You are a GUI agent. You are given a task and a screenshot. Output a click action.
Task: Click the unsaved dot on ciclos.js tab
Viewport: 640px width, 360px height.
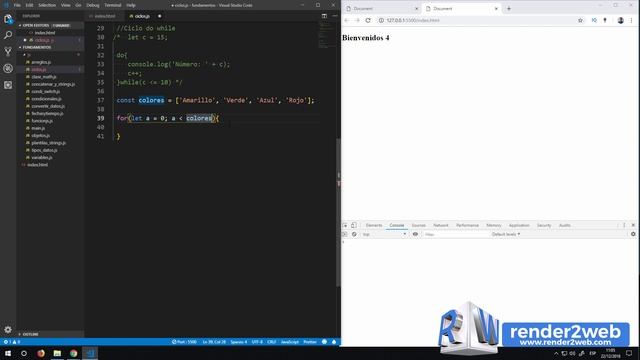(160, 16)
